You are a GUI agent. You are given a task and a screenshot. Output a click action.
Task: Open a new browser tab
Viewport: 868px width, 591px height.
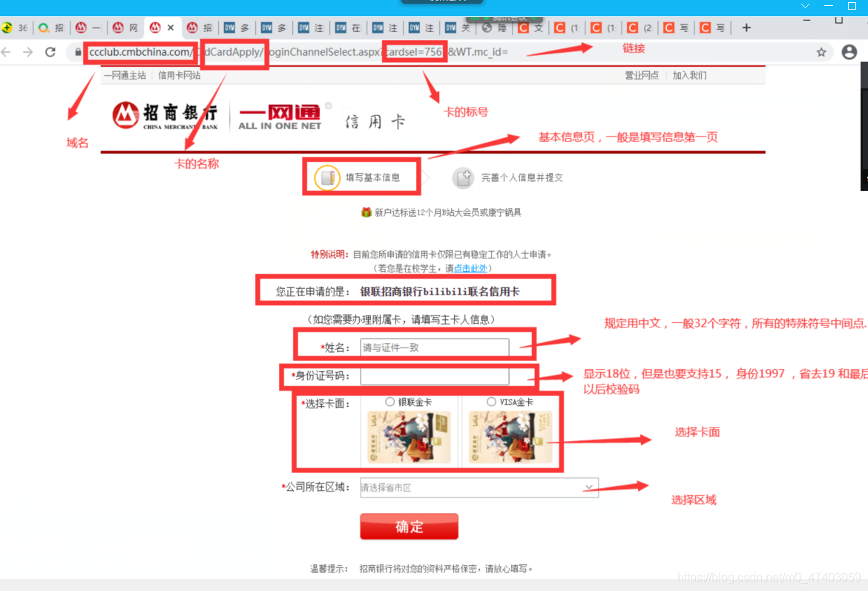[x=746, y=27]
